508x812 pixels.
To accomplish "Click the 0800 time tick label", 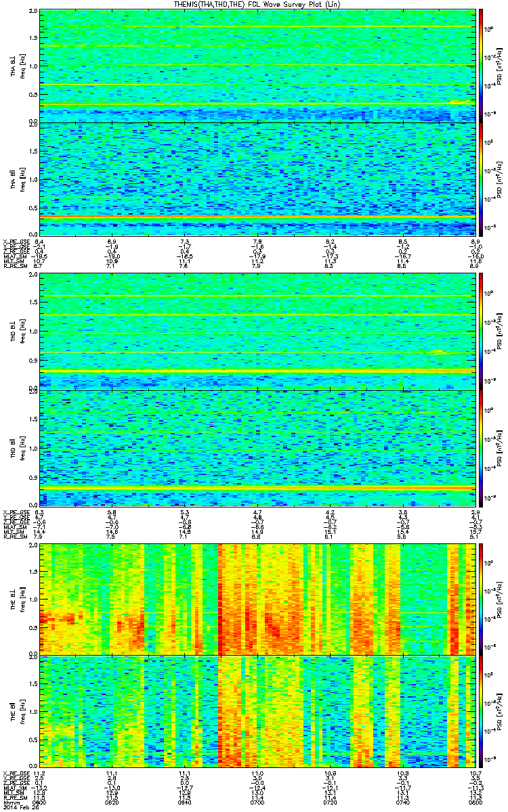I will [476, 803].
